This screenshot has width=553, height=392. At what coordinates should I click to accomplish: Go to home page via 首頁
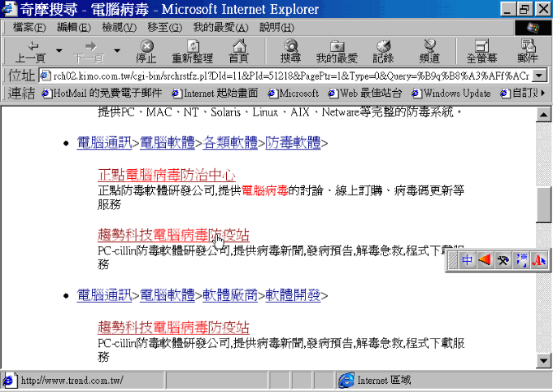pos(239,51)
